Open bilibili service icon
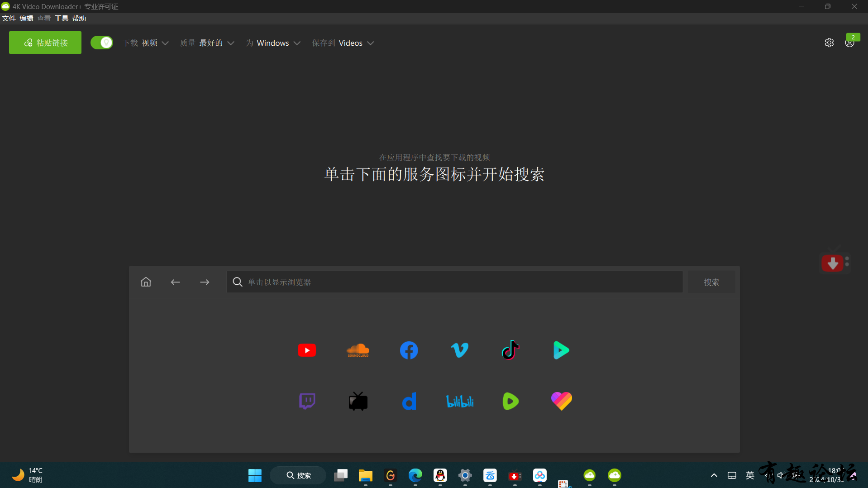868x488 pixels. pyautogui.click(x=460, y=401)
